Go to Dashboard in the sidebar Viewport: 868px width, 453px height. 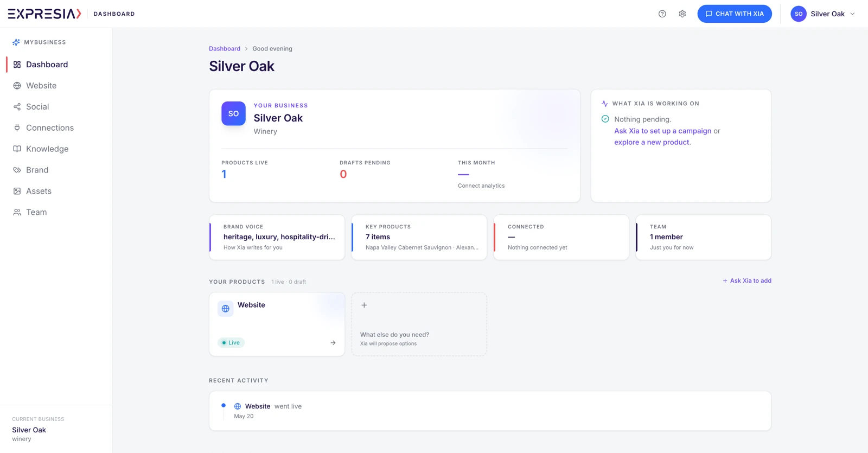pyautogui.click(x=56, y=65)
